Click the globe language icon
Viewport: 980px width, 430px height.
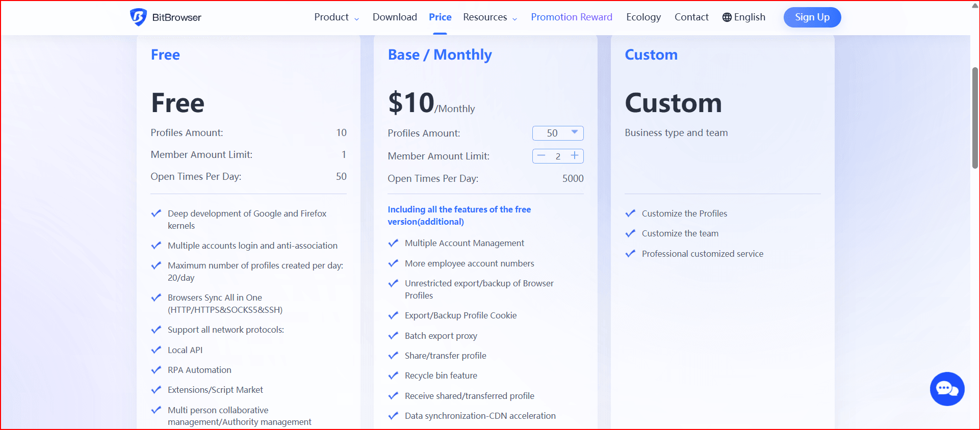coord(727,17)
